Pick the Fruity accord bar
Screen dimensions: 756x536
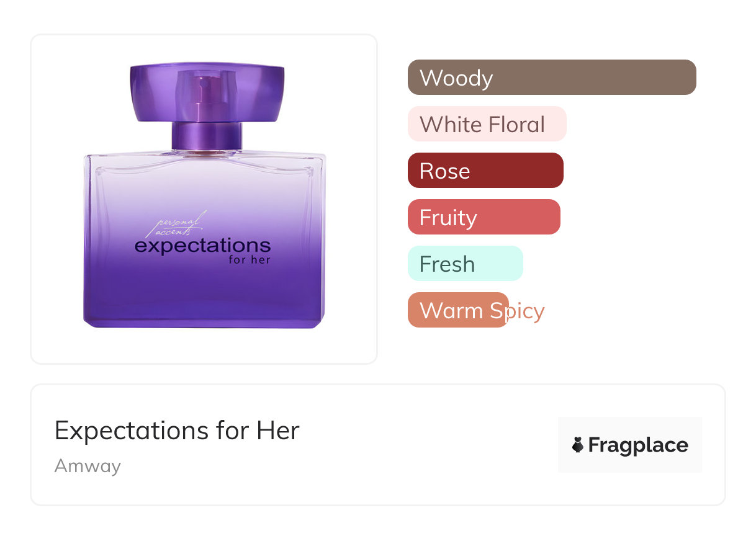click(484, 217)
